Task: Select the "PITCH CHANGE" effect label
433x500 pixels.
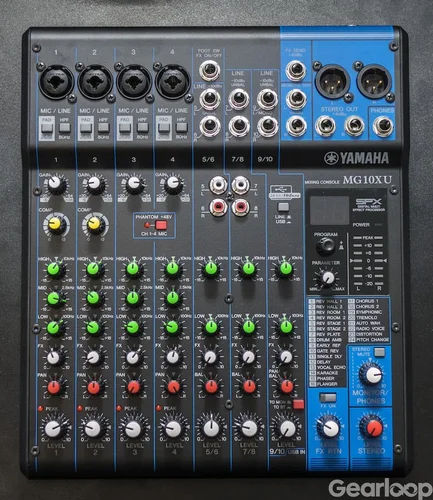Action: (372, 340)
